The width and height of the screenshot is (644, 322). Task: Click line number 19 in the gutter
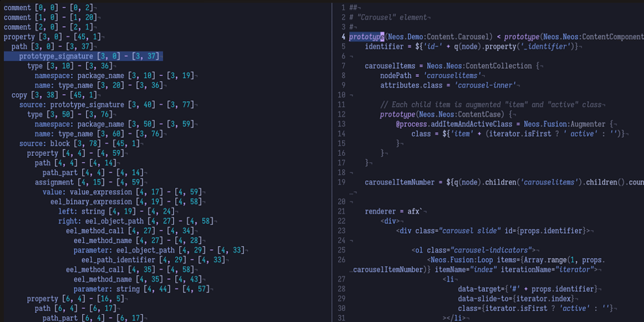coord(341,182)
